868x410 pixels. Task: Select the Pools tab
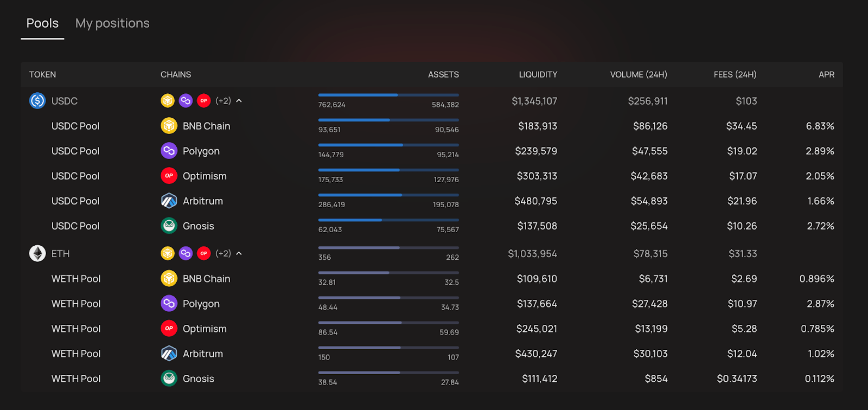(x=42, y=23)
